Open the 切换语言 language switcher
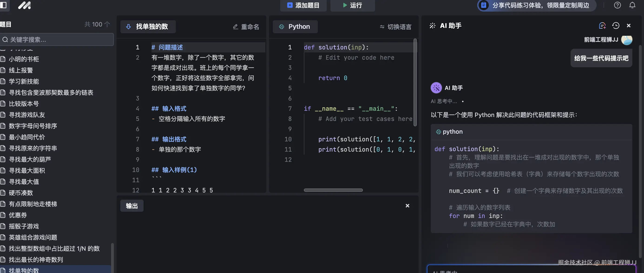This screenshot has height=273, width=644. pos(395,27)
